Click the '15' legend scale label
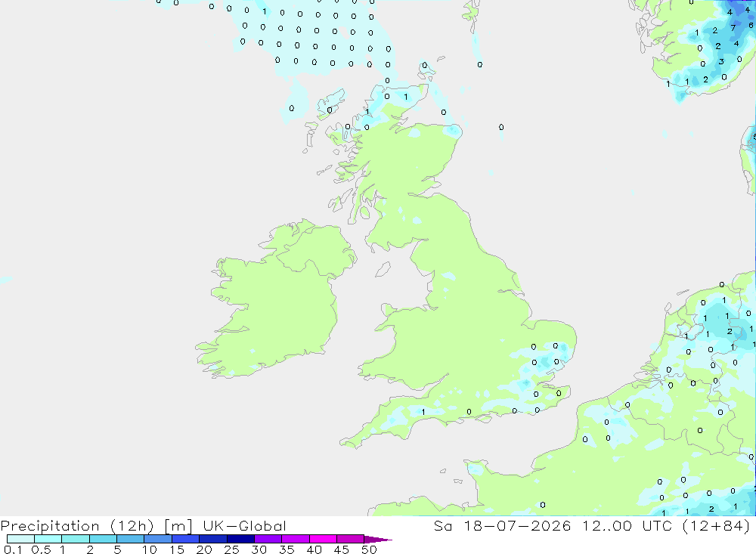 tap(177, 549)
